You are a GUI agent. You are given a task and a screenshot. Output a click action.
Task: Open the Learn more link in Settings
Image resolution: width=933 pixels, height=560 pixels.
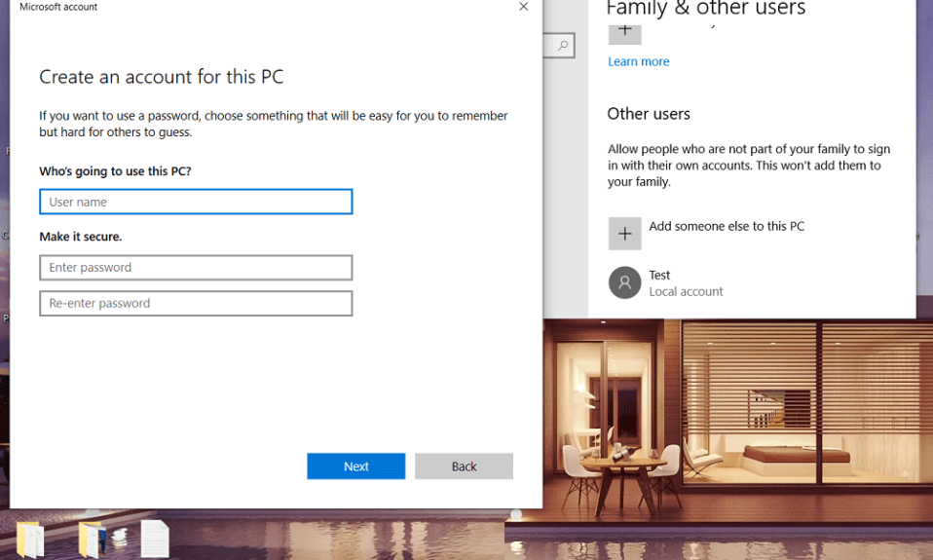(639, 61)
